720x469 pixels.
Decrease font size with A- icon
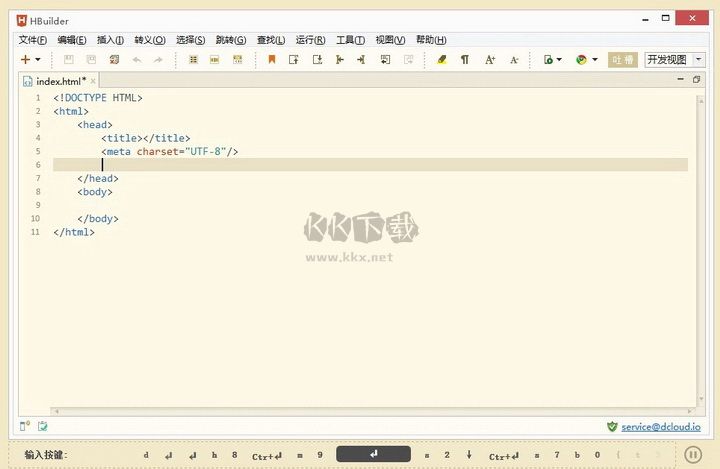514,60
